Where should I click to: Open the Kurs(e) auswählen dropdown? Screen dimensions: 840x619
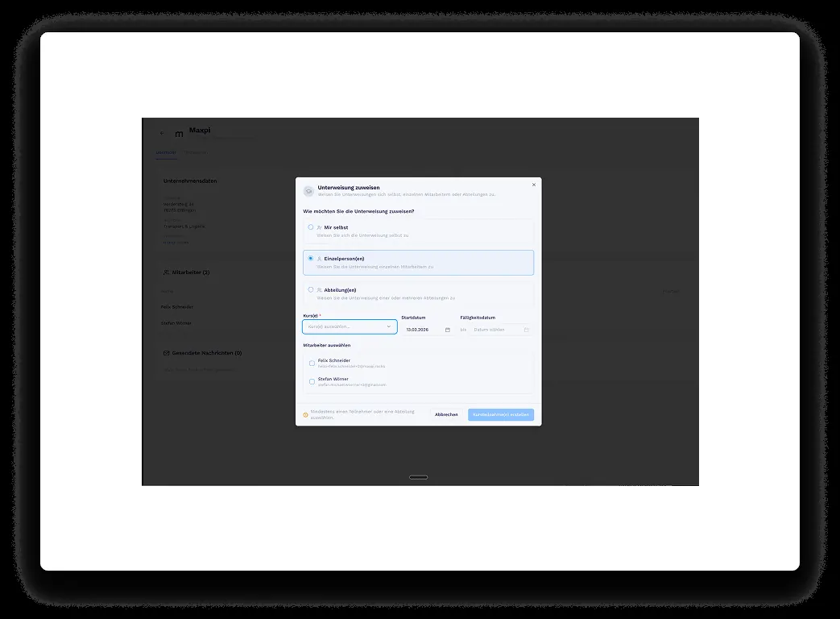(x=350, y=327)
